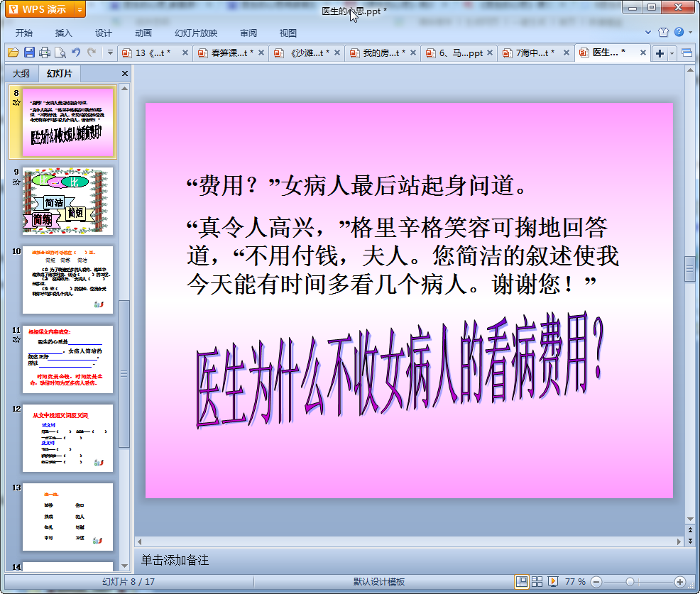Switch to Normal view icon in status bar

[x=521, y=581]
